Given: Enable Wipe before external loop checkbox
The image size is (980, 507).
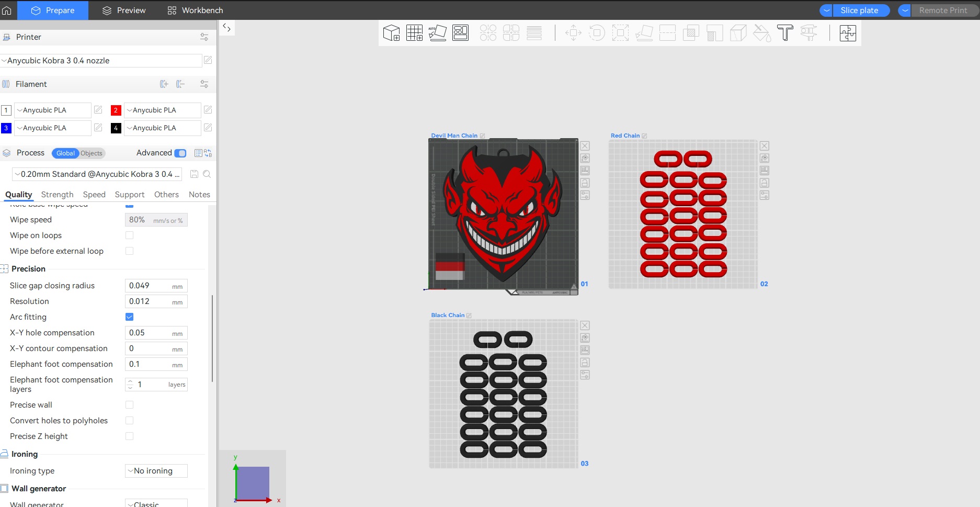Looking at the screenshot, I should tap(130, 251).
